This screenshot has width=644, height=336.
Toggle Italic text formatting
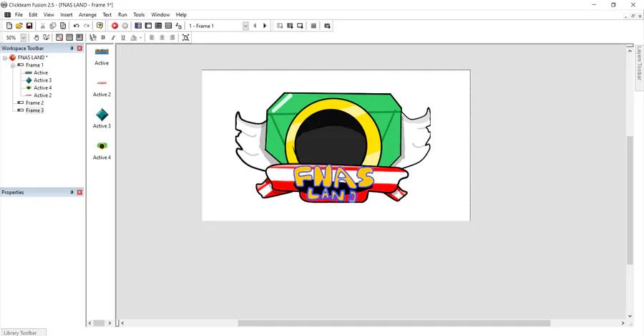[x=113, y=37]
